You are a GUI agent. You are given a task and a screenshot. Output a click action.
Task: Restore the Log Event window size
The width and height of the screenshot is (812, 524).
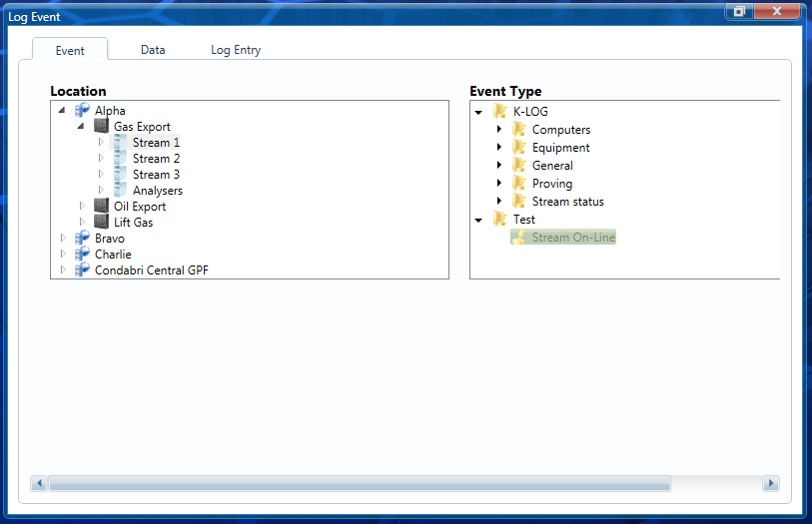pos(739,11)
